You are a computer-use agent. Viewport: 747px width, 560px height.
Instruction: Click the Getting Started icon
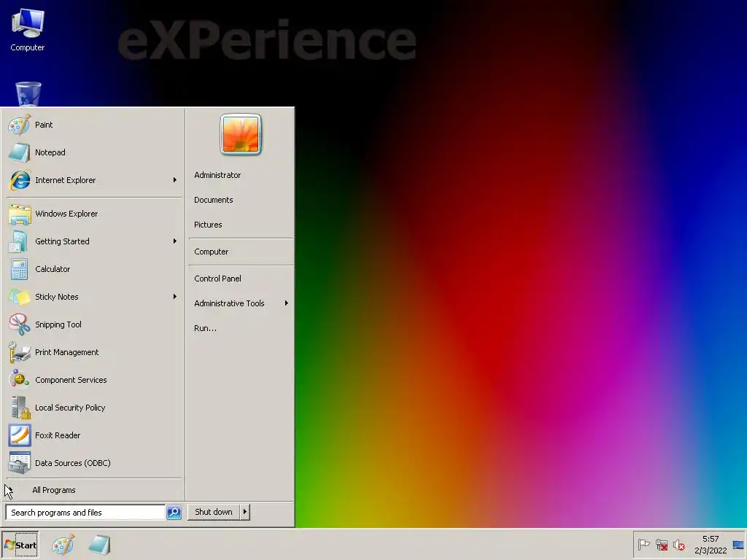(x=19, y=241)
